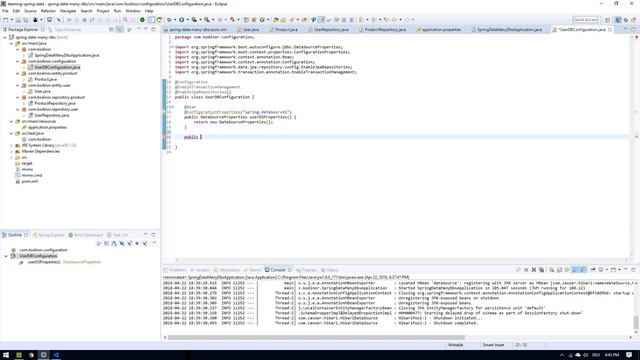
Task: Collapse the src/main/resources folder
Action: pos(11,121)
